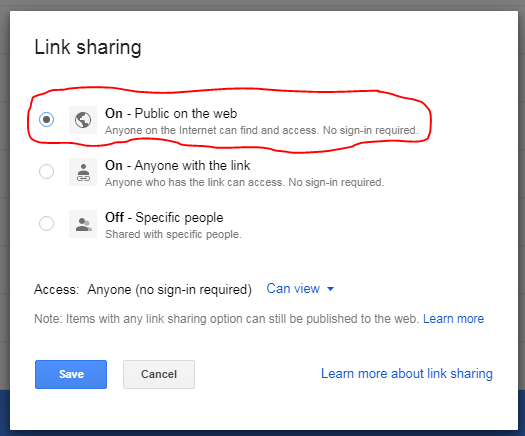The width and height of the screenshot is (525, 436).
Task: Click the 'On - Public on the web' label
Action: pos(171,114)
